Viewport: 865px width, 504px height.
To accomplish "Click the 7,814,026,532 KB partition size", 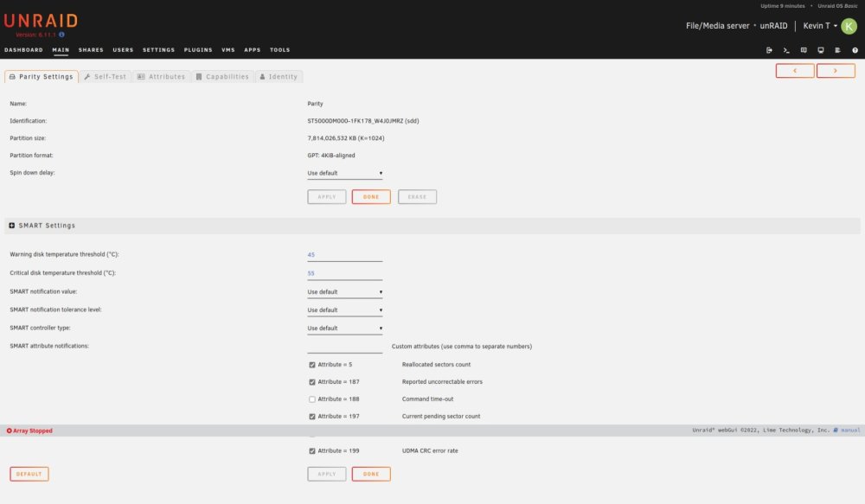I will (x=346, y=138).
